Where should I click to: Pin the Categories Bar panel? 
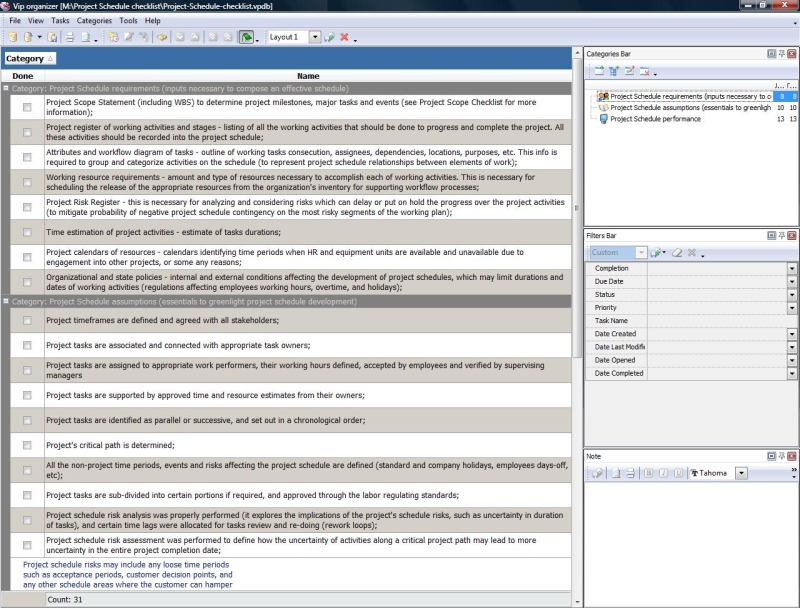pyautogui.click(x=780, y=53)
